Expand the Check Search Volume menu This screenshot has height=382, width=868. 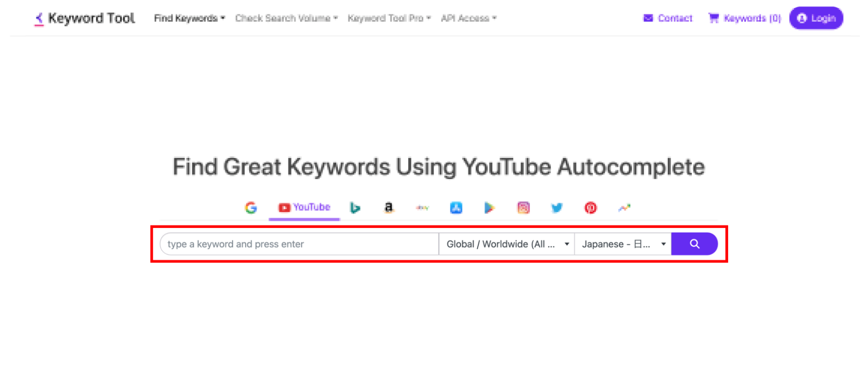286,18
